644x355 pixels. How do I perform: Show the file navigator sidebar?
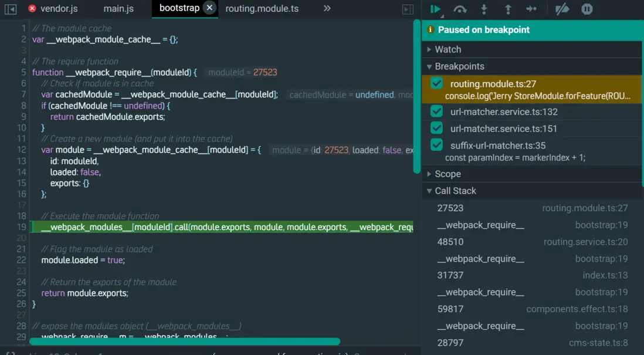click(10, 9)
